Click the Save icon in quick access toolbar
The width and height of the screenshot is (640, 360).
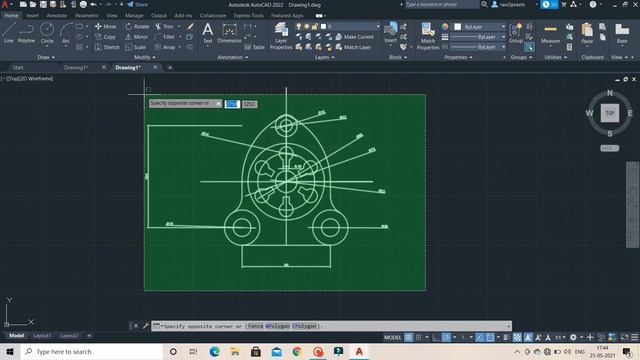(x=43, y=4)
